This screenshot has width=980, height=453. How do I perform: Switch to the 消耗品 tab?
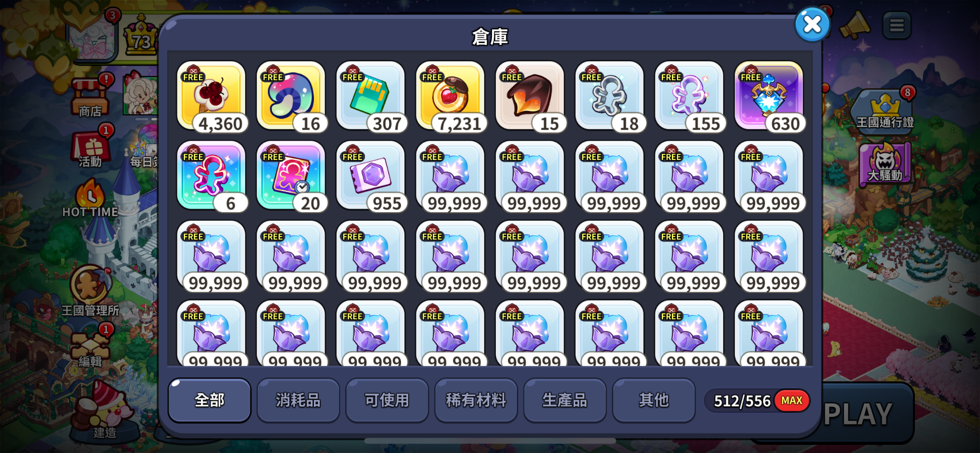(x=298, y=400)
